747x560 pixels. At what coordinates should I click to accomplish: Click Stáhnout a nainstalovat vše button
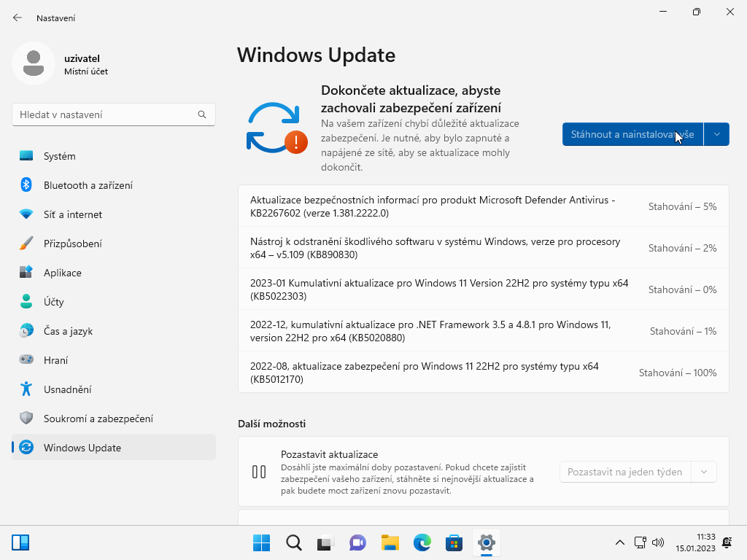[632, 134]
